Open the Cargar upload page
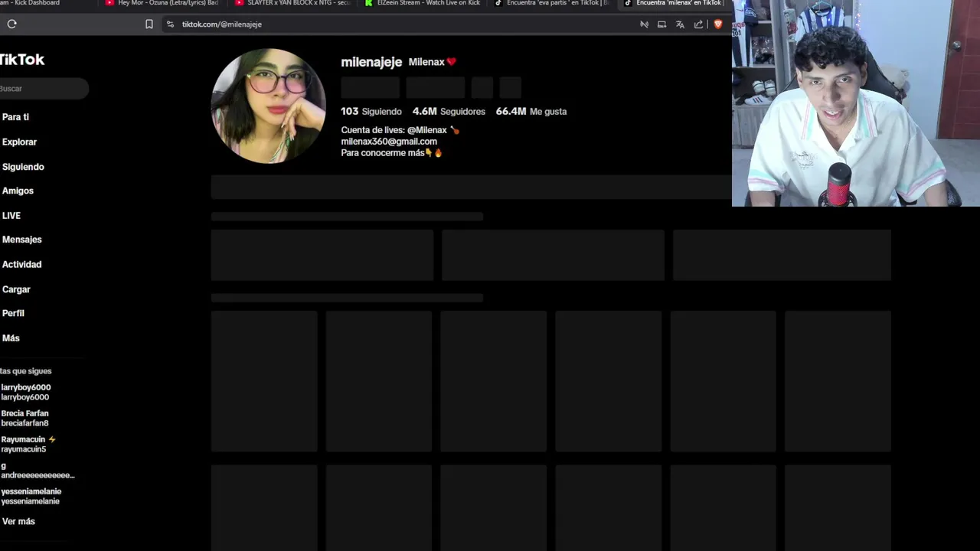Viewport: 980px width, 551px height. (16, 289)
